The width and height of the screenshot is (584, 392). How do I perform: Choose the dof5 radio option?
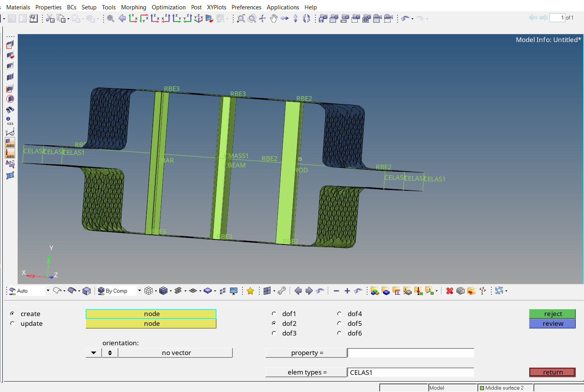pyautogui.click(x=339, y=323)
